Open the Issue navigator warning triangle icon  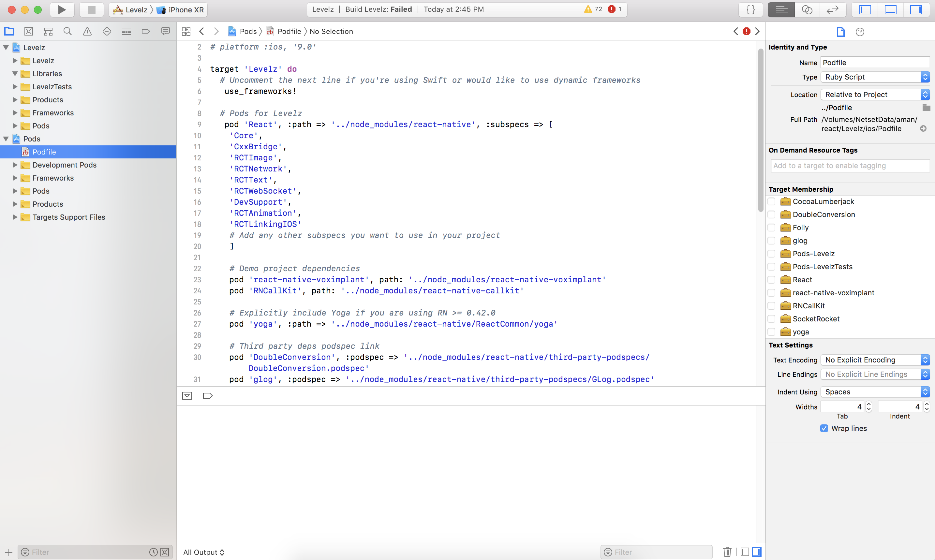pos(87,31)
